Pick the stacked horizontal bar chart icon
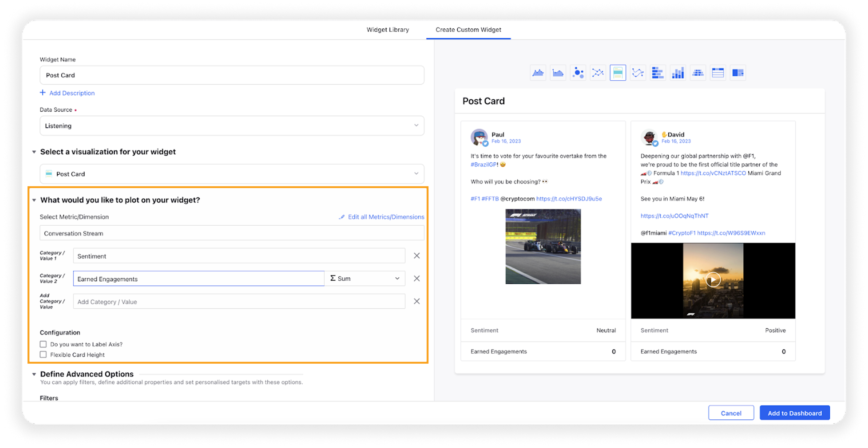868x448 pixels. coord(658,73)
